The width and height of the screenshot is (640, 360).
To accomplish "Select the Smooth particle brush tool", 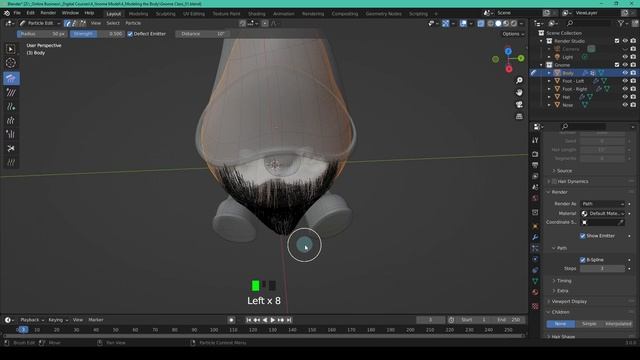I will coord(11,93).
